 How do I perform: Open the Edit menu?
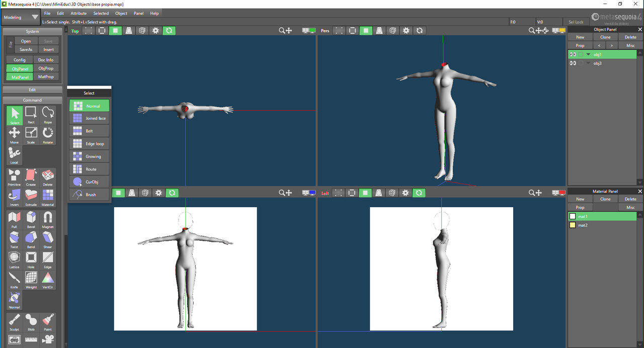(60, 14)
